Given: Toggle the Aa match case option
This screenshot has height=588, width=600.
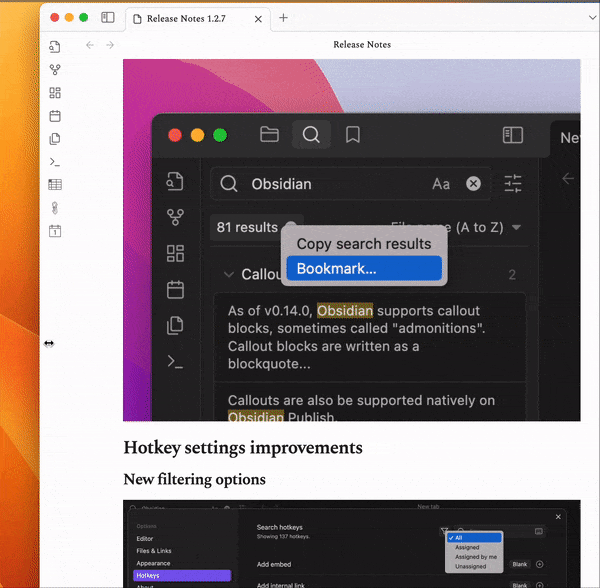Looking at the screenshot, I should point(441,184).
